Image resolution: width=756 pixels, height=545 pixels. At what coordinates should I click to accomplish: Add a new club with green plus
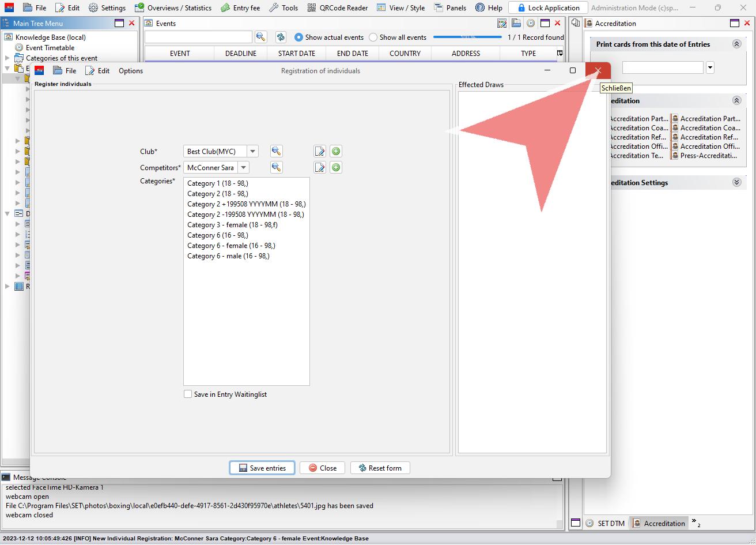pyautogui.click(x=336, y=151)
